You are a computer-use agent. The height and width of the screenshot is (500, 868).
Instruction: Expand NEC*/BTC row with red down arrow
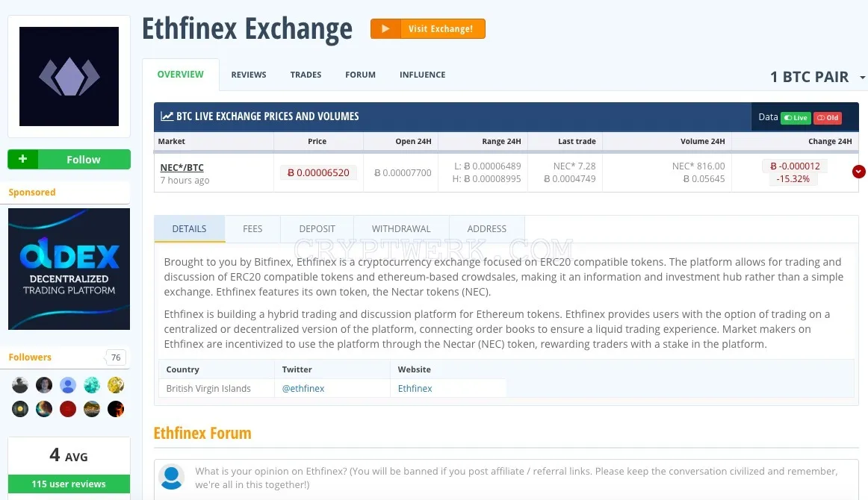tap(858, 172)
